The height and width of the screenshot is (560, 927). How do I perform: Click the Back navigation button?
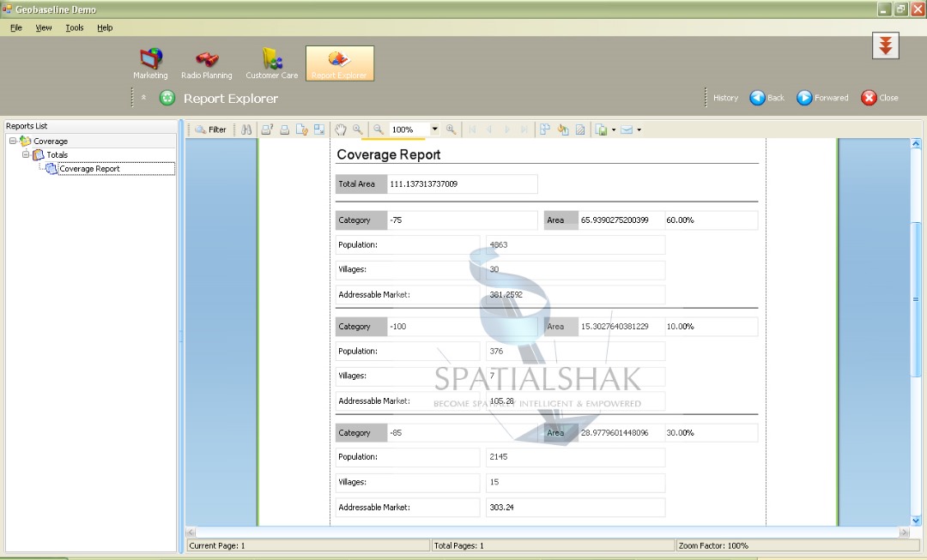[766, 98]
